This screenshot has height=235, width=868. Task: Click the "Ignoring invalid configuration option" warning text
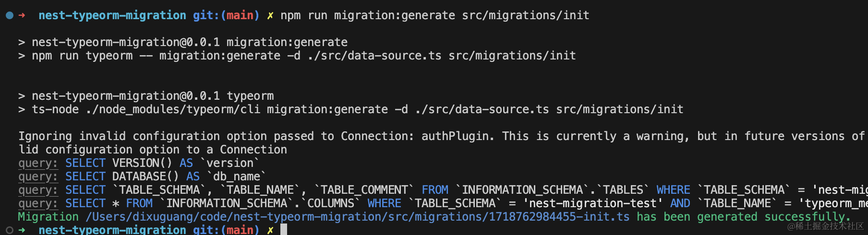point(142,136)
